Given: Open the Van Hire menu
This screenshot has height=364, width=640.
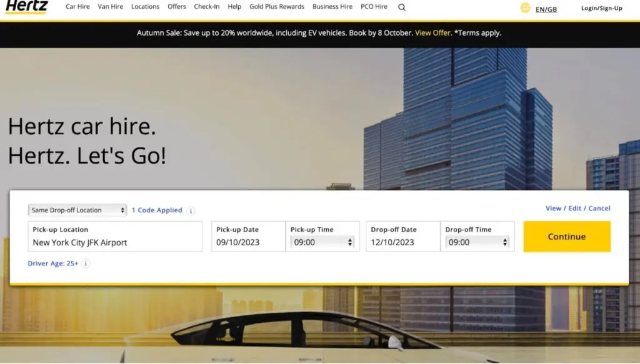Looking at the screenshot, I should [110, 6].
